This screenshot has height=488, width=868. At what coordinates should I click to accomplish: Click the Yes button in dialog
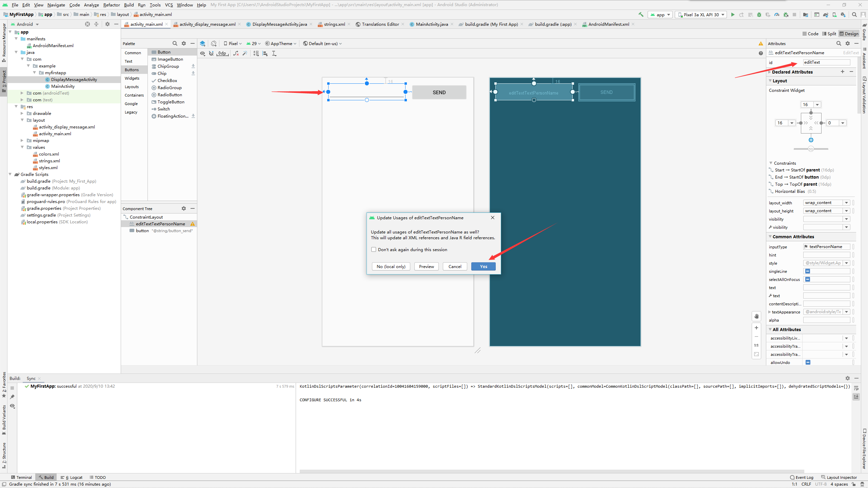pyautogui.click(x=483, y=266)
